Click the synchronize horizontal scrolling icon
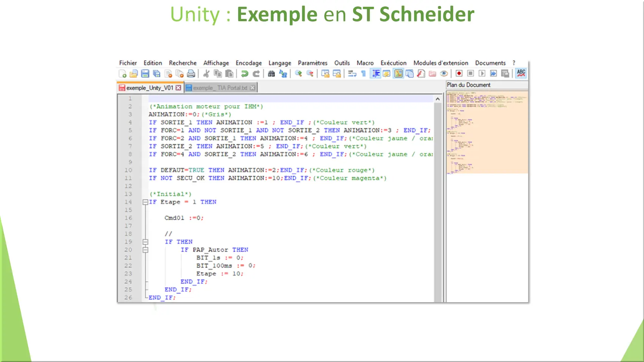644x362 pixels. (337, 73)
